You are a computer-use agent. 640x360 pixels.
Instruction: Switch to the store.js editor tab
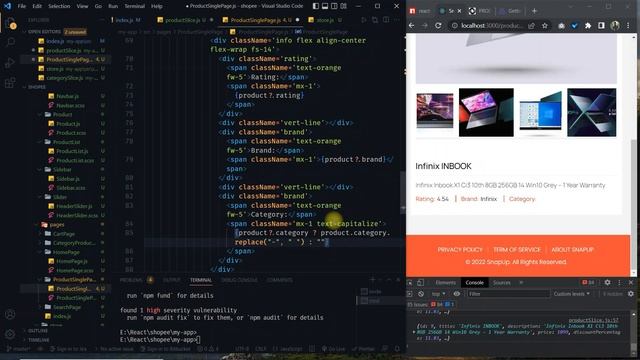(x=325, y=20)
